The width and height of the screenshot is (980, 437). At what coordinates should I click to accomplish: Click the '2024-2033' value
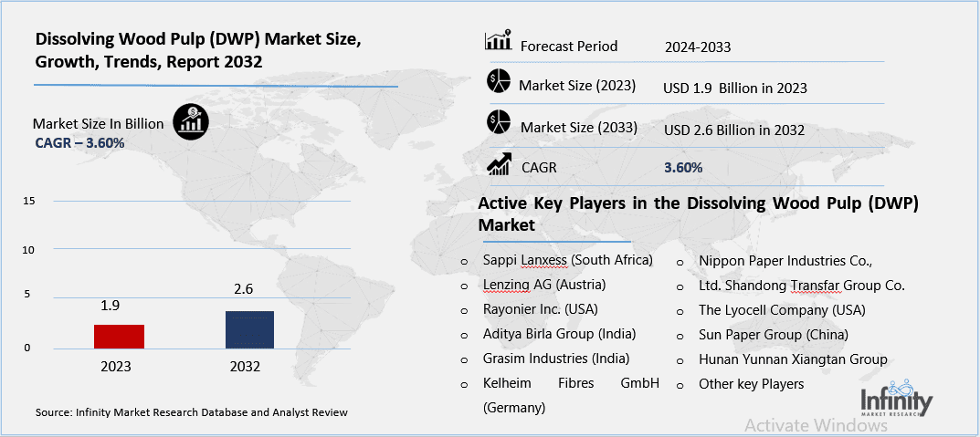[x=698, y=47]
